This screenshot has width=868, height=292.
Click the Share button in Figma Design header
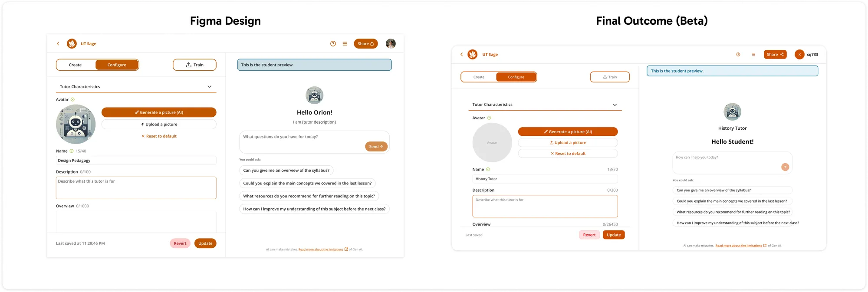[x=366, y=44]
